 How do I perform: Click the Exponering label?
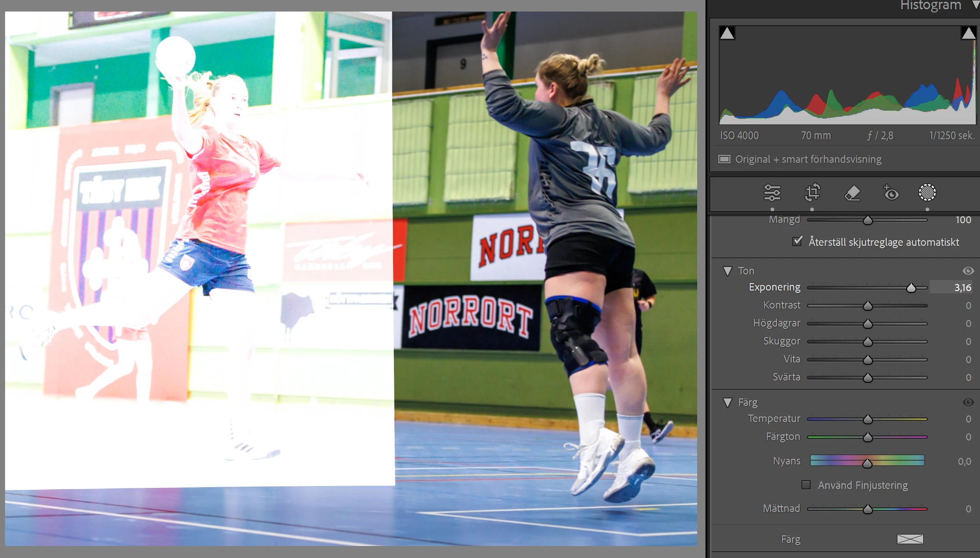(774, 287)
